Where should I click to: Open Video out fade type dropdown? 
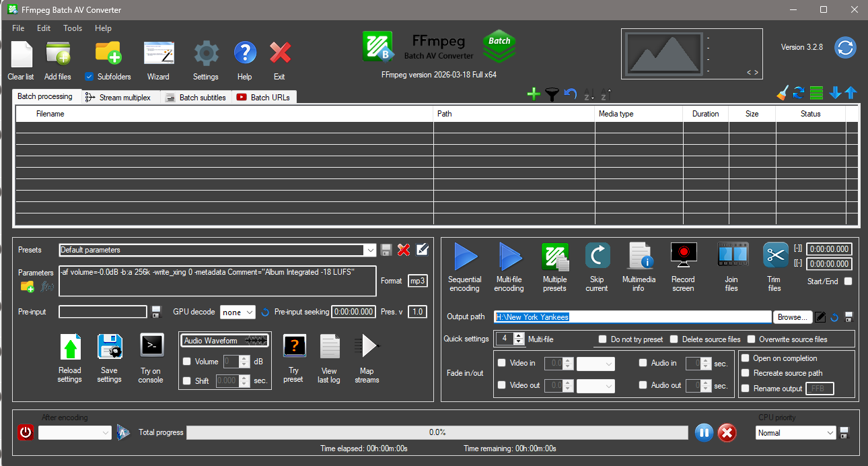tap(596, 386)
